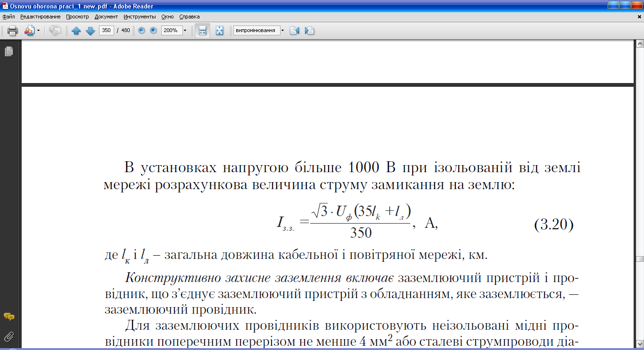Open the collaborate/share icon in toolbar
This screenshot has width=644, height=350.
click(x=29, y=31)
